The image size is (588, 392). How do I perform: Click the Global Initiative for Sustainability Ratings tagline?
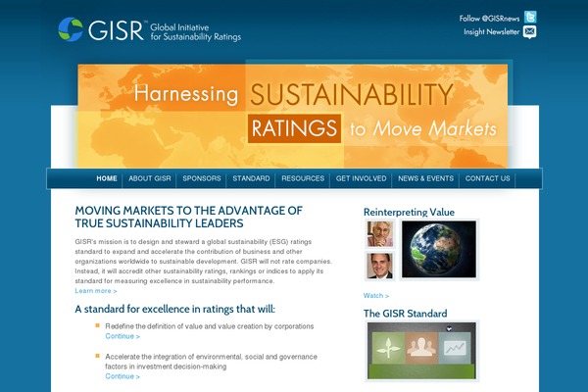point(195,32)
